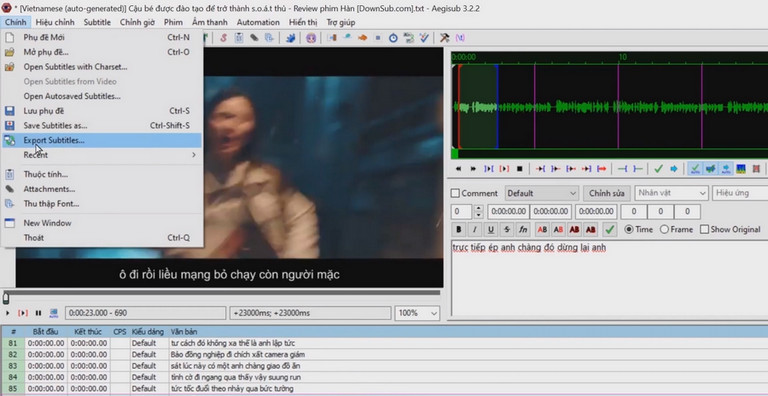Set outline color with third AB button
This screenshot has width=768, height=396.
575,229
